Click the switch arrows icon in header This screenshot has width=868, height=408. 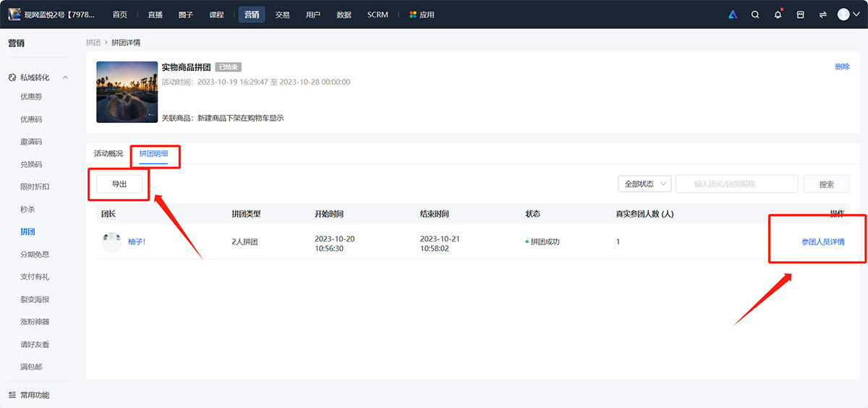[x=822, y=14]
